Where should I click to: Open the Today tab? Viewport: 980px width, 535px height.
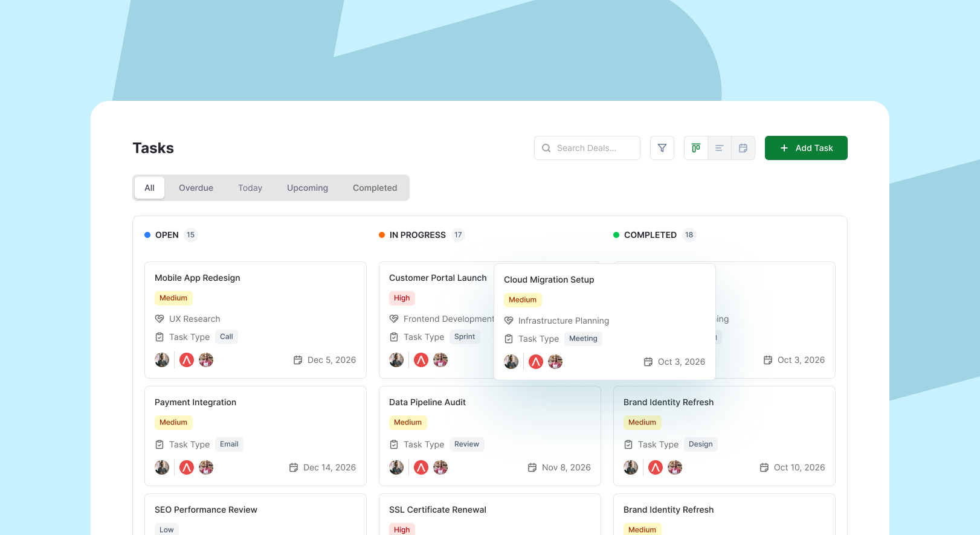tap(250, 188)
